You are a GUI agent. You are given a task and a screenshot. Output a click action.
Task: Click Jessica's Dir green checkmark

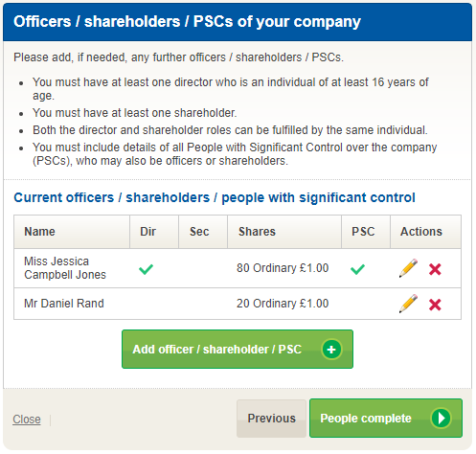(x=146, y=269)
